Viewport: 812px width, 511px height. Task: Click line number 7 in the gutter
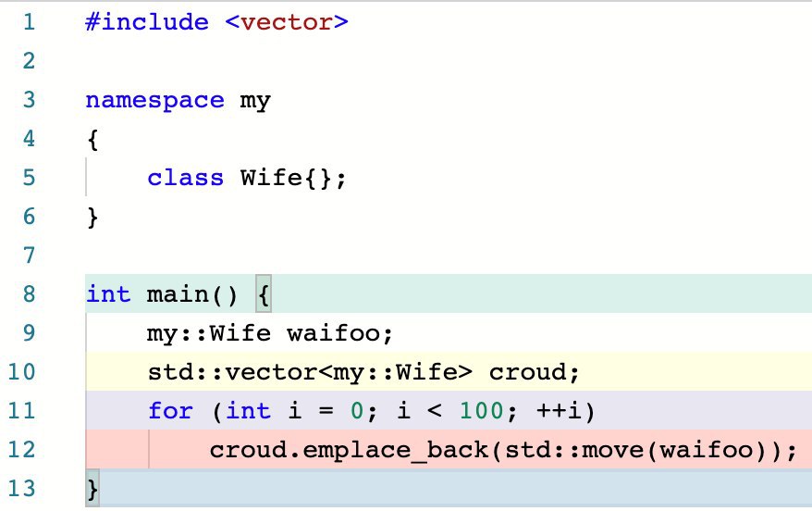point(29,255)
